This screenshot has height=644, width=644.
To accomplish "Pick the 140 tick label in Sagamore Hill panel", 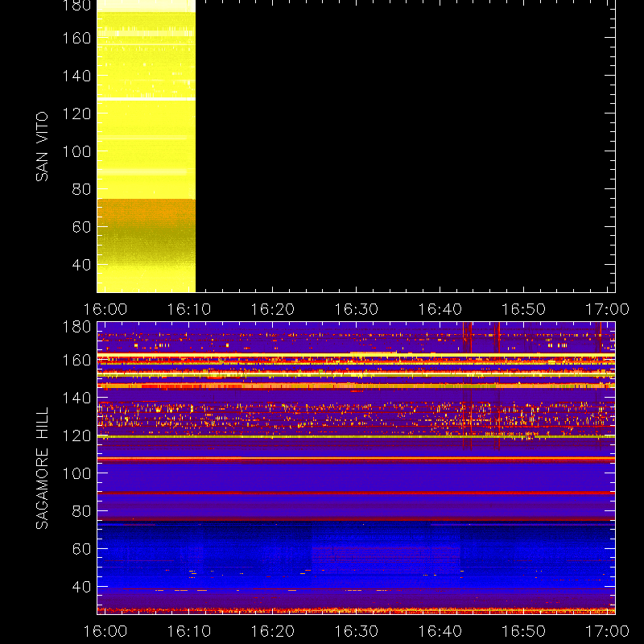I will click(76, 398).
